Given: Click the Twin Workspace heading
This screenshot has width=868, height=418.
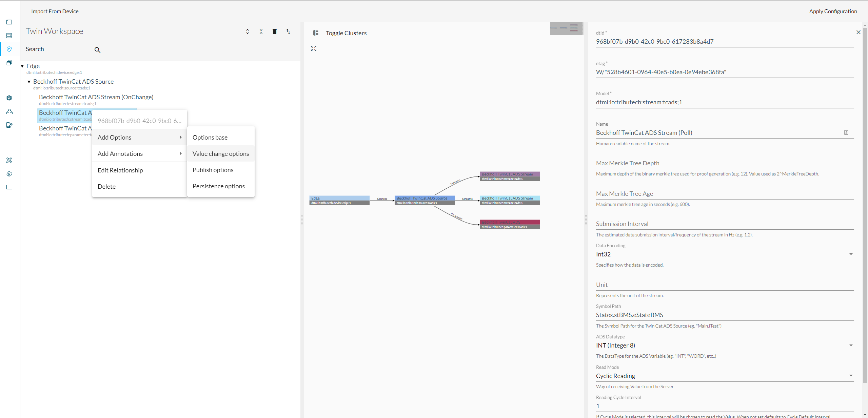Looking at the screenshot, I should click(55, 31).
